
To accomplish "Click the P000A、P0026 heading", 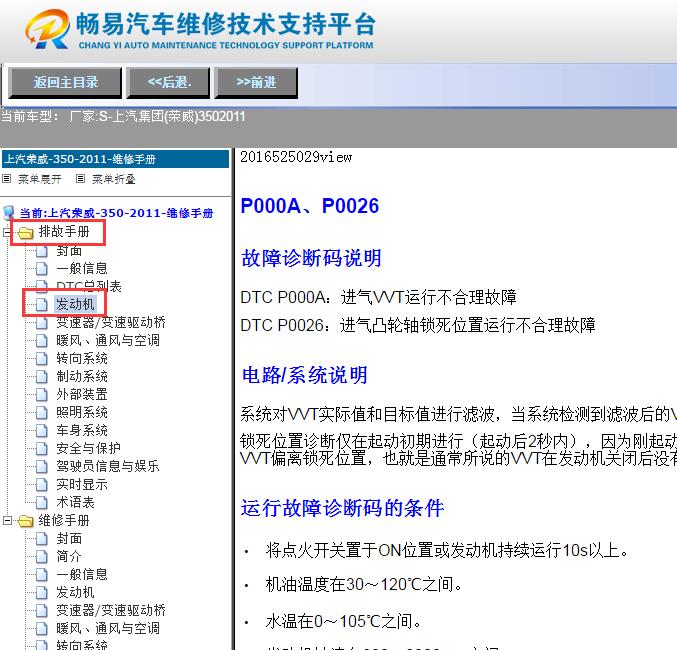I will [x=310, y=206].
